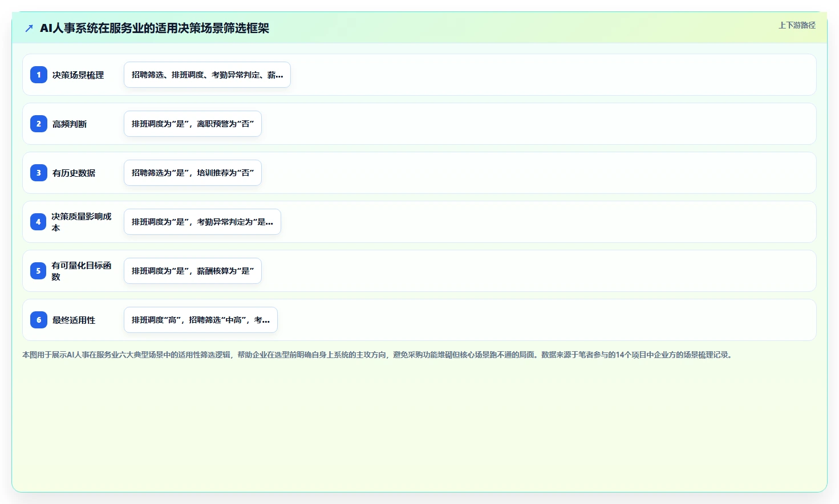The image size is (839, 504).
Task: Click the chip 排班调度为“是”，离职预警为“否”
Action: pos(193,124)
